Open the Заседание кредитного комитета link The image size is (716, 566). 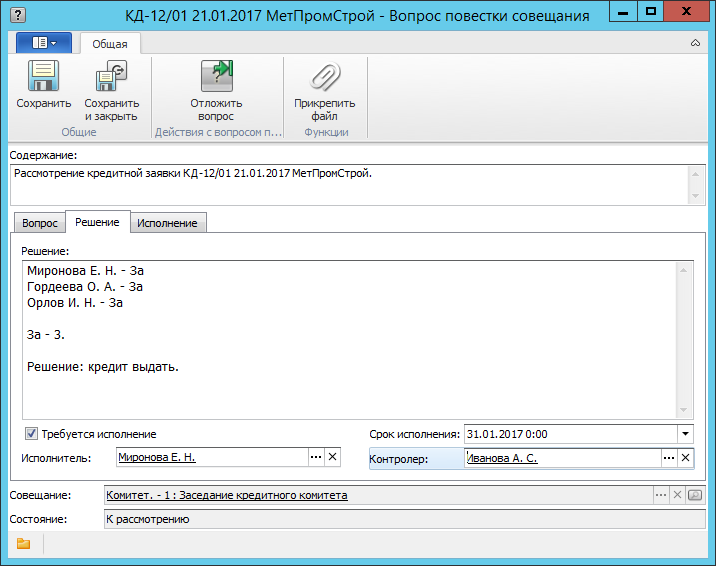point(227,495)
